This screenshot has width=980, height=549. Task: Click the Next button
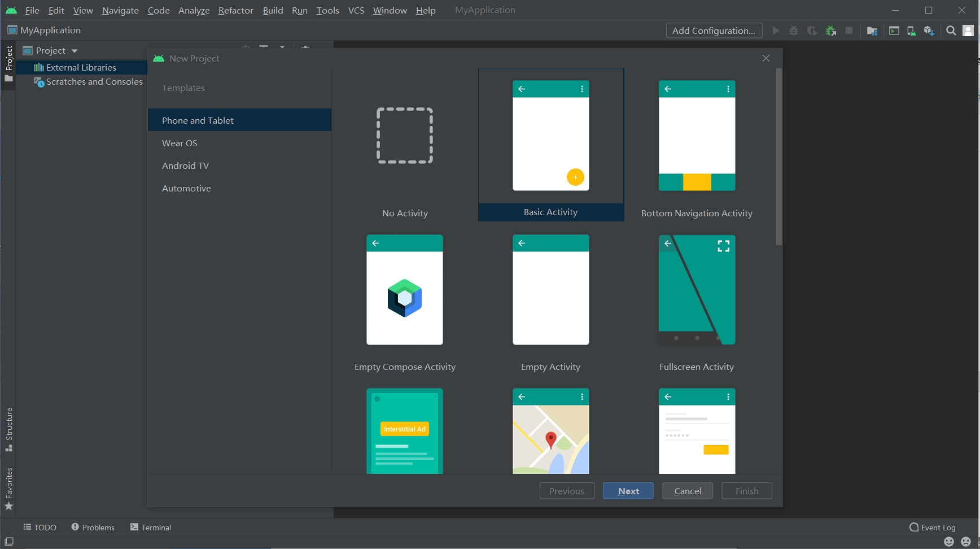click(628, 491)
